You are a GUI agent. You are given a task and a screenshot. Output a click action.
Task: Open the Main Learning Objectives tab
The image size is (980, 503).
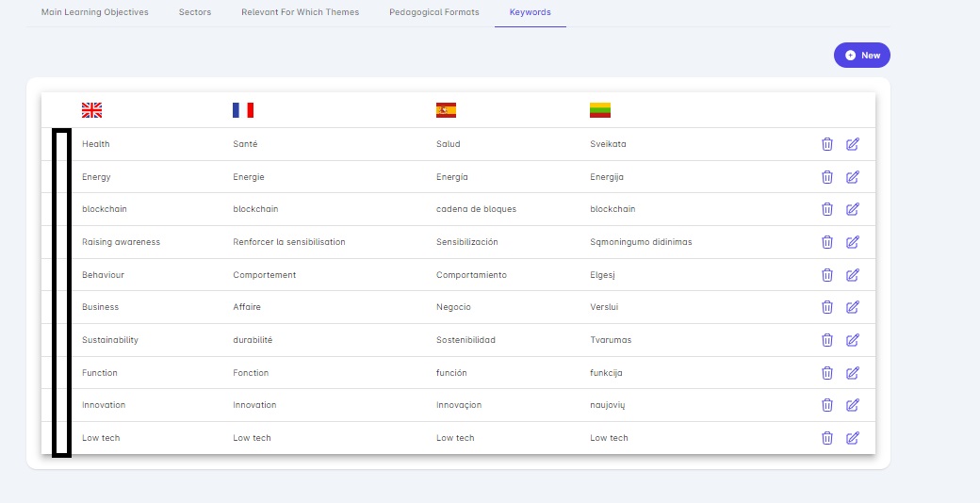point(94,12)
